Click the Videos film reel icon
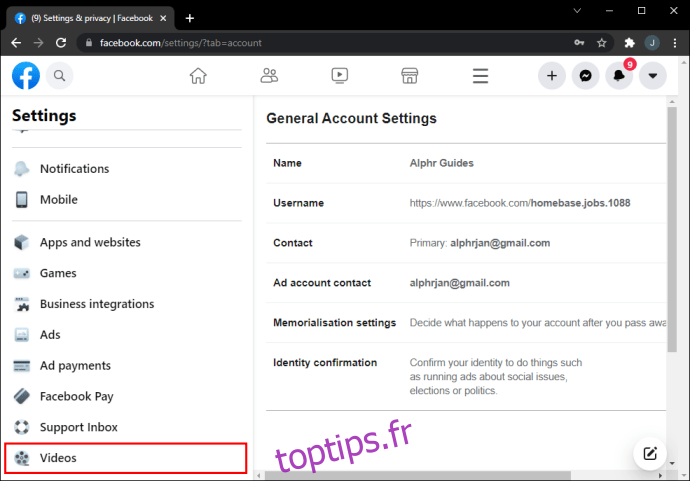Screen dimensions: 690x481 [22, 458]
